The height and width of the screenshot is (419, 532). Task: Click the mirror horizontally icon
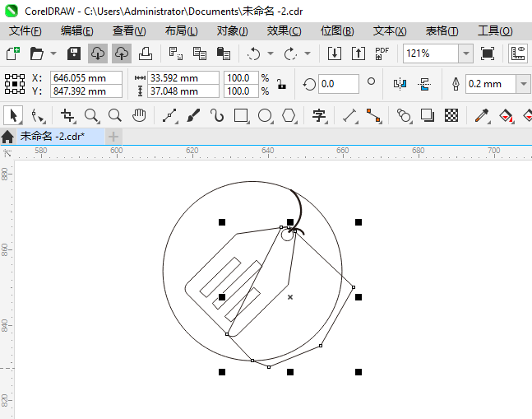(x=400, y=84)
